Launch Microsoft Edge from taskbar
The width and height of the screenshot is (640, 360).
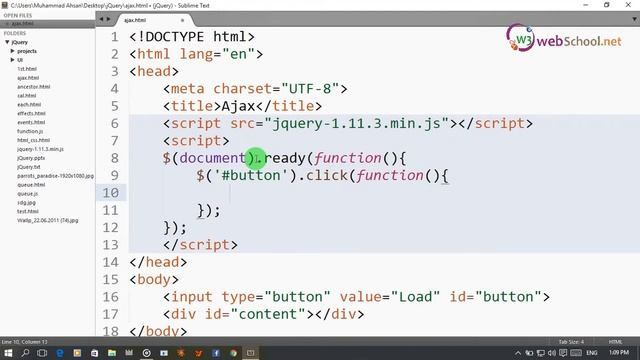[x=60, y=353]
